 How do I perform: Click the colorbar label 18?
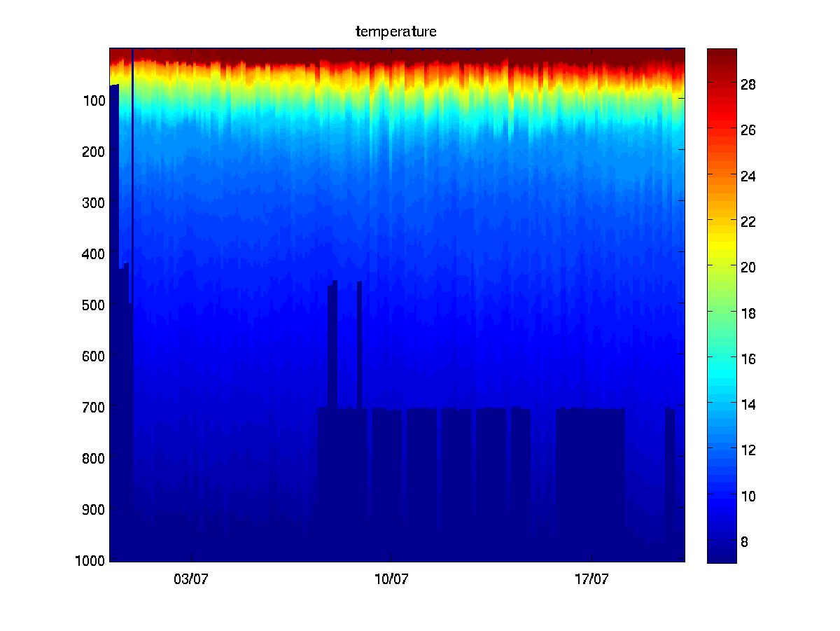point(748,313)
